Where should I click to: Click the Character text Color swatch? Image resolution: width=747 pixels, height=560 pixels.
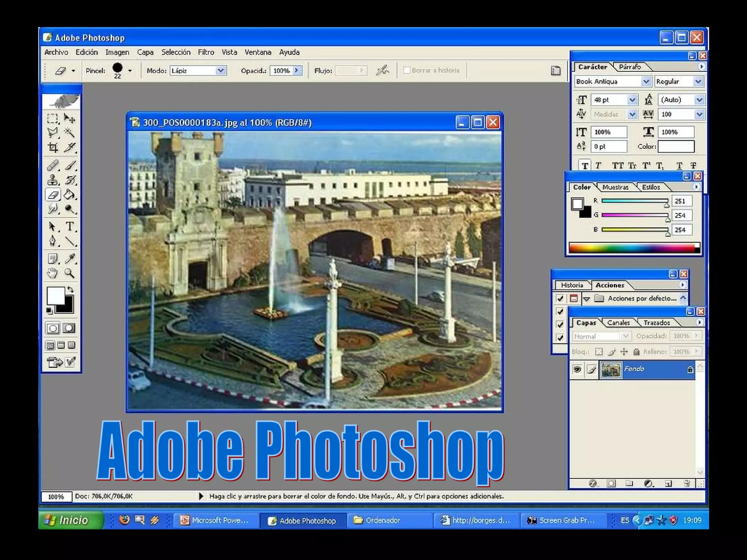[676, 147]
